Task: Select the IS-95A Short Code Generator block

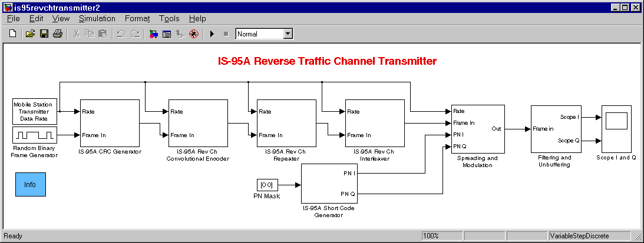Action: point(330,183)
